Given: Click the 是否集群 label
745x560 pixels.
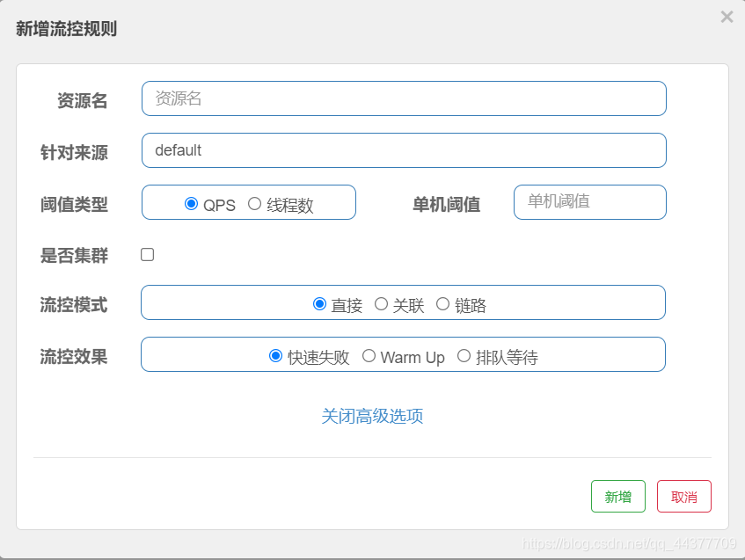Looking at the screenshot, I should (74, 255).
